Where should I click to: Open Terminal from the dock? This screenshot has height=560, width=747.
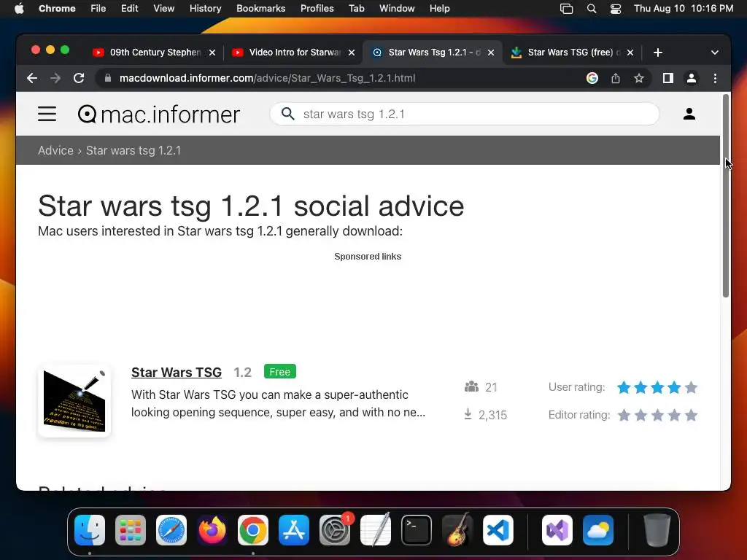tap(417, 530)
